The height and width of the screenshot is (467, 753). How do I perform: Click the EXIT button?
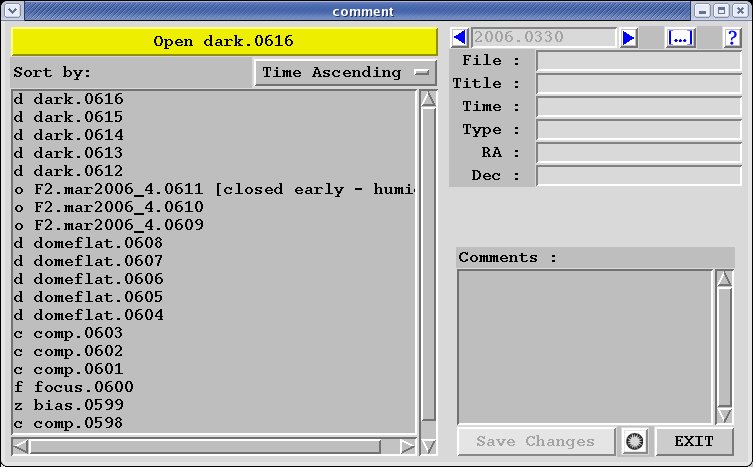pos(694,441)
